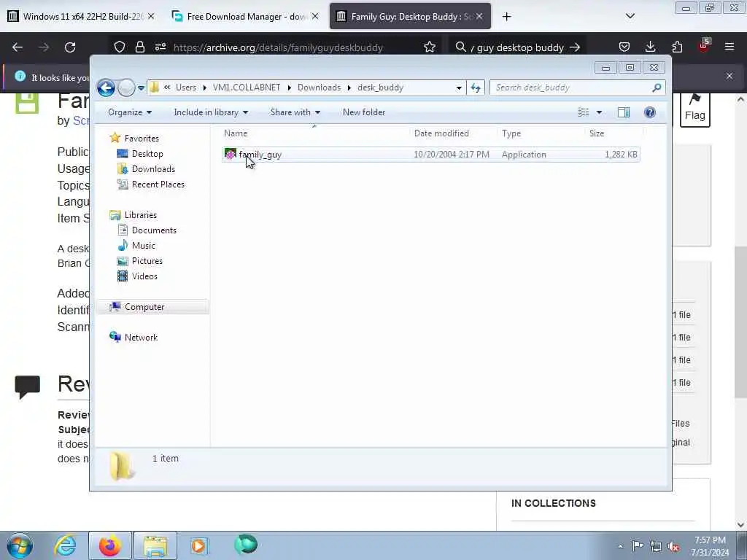Viewport: 747px width, 560px height.
Task: Click the Explorer back arrow button
Action: point(106,87)
